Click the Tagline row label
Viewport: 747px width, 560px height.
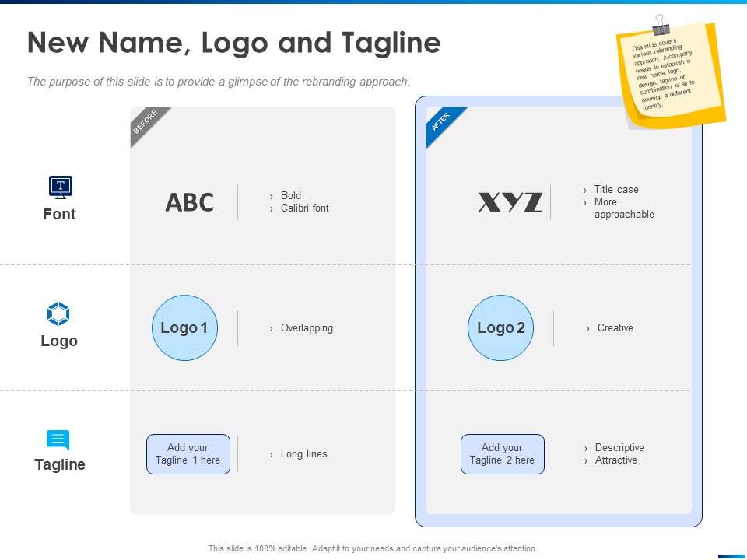60,464
